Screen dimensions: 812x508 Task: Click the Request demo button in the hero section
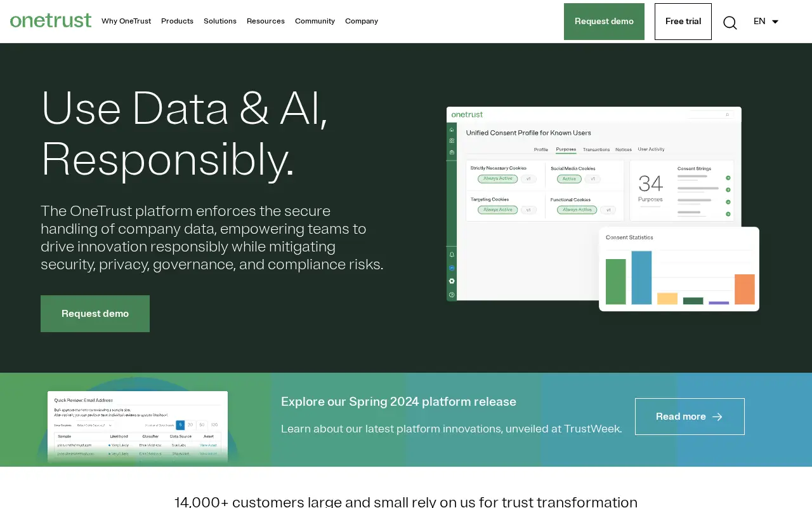coord(95,314)
